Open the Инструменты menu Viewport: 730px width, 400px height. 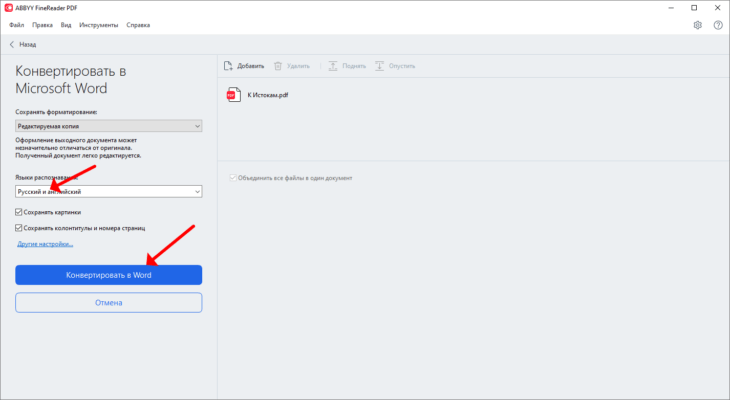pos(99,25)
